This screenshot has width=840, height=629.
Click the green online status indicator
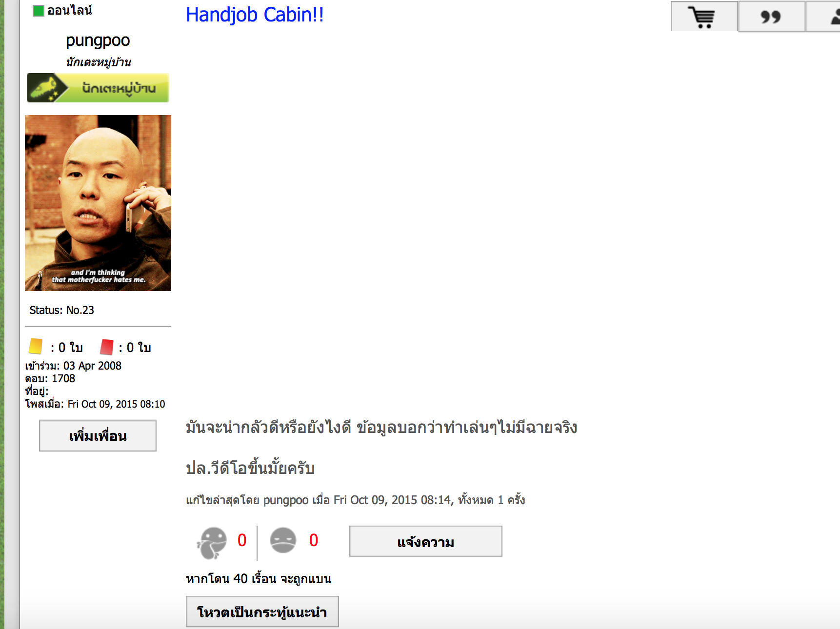[x=39, y=10]
